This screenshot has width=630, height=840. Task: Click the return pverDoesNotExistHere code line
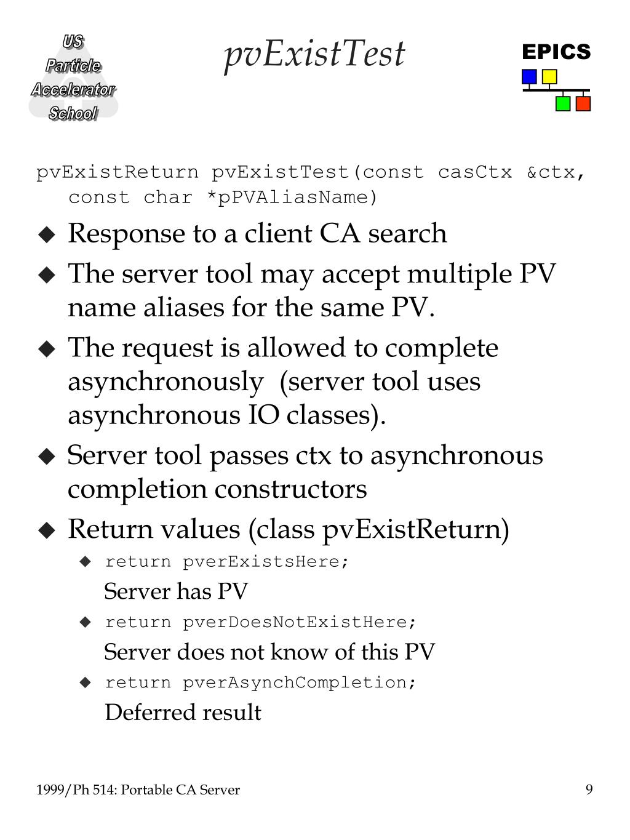[x=261, y=622]
